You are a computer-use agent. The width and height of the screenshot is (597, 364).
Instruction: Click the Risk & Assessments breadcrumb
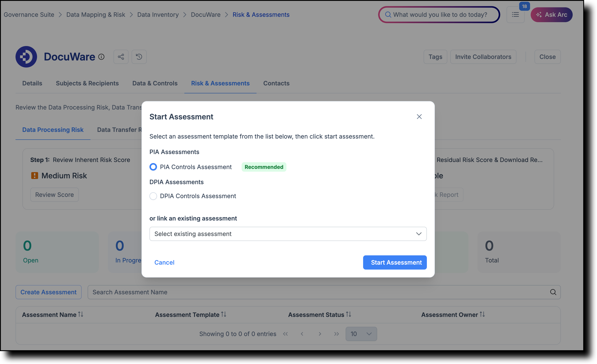coord(261,15)
